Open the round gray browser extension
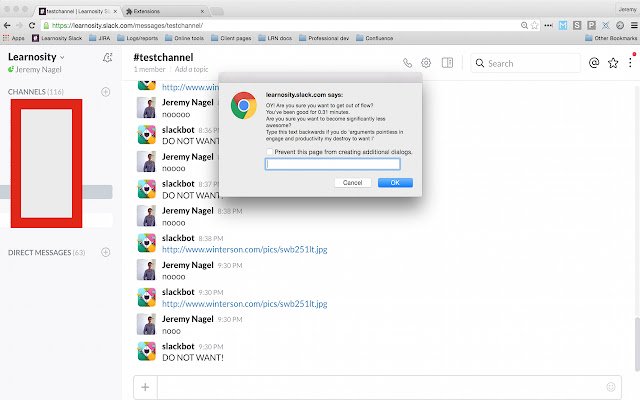Image resolution: width=640 pixels, height=400 pixels. point(620,25)
